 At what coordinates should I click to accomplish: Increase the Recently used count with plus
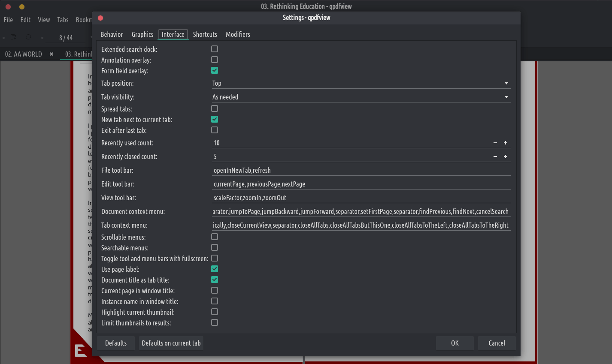(x=506, y=143)
